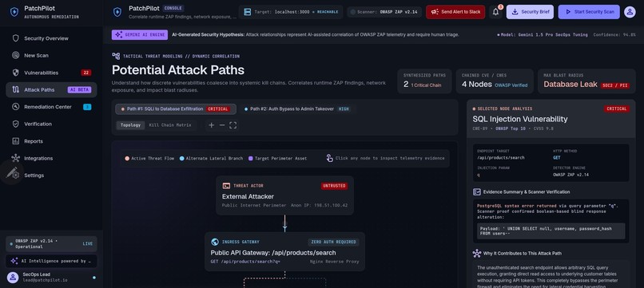Click the AI BETA badge on Attack Paths
This screenshot has height=288, width=644.
(79, 90)
